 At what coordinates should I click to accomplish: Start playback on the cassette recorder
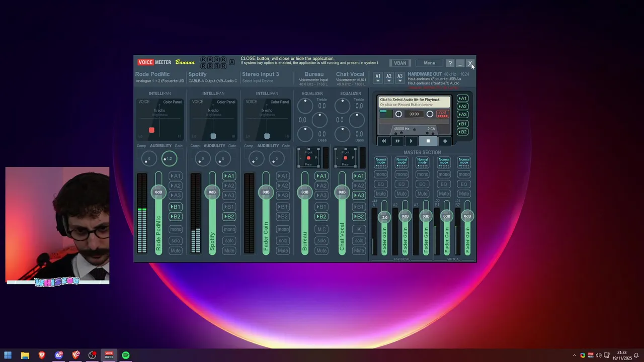(x=411, y=141)
